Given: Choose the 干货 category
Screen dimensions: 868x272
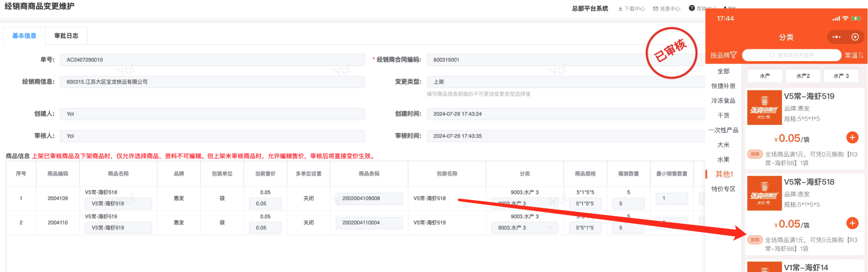Looking at the screenshot, I should click(x=723, y=115).
